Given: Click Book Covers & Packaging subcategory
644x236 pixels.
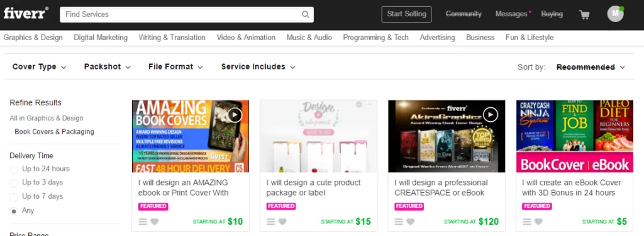Looking at the screenshot, I should (54, 132).
